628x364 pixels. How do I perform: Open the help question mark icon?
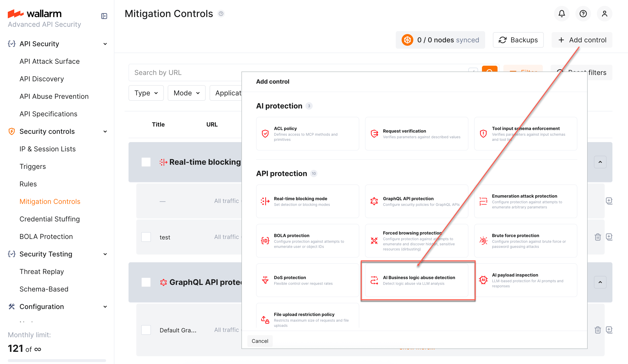point(583,14)
